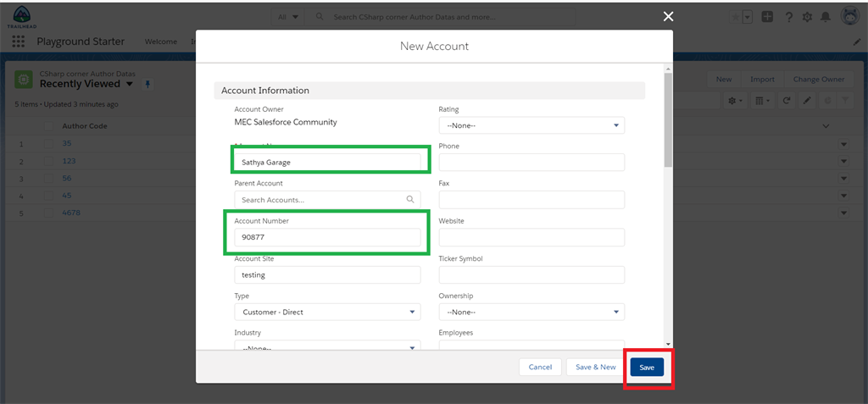Image resolution: width=868 pixels, height=404 pixels.
Task: Switch list view via Recently Viewed arrow
Action: 130,84
